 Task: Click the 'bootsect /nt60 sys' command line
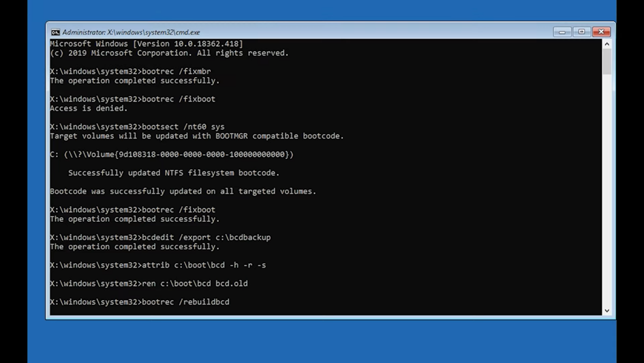click(137, 127)
